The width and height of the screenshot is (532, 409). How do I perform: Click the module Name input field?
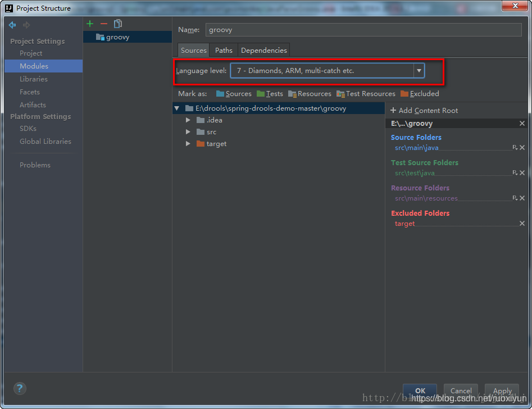[x=363, y=30]
